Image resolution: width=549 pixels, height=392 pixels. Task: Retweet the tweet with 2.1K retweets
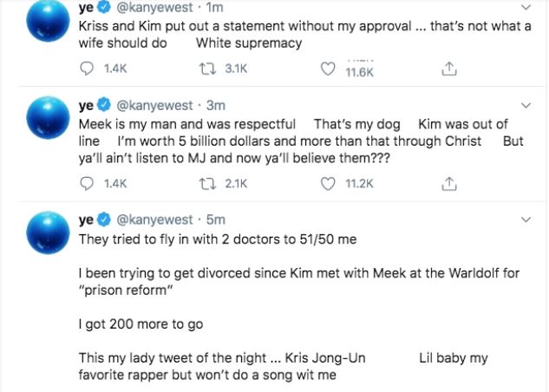(x=207, y=183)
